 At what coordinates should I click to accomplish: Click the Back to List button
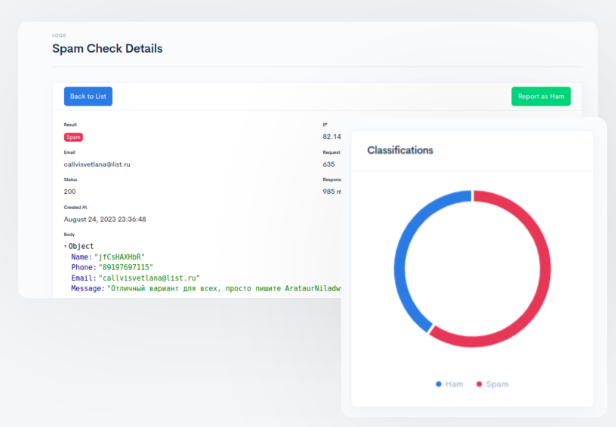tap(88, 96)
